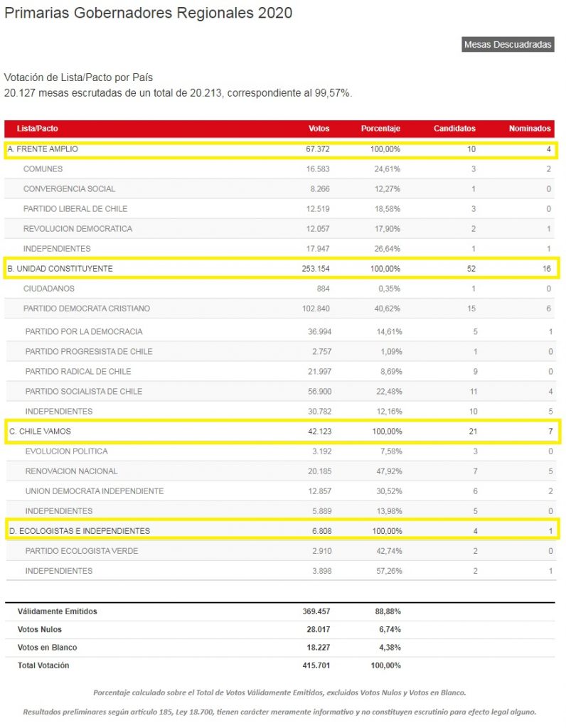Viewport: 566px width, 728px height.
Task: Open the PARTIDO DEMOCRATA CRISTIANO row
Action: pos(86,309)
